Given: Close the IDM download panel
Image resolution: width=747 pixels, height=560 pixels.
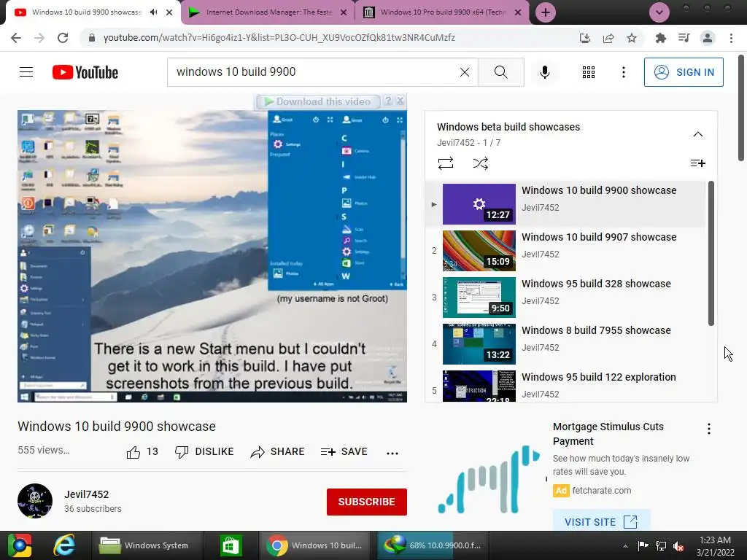Looking at the screenshot, I should (x=400, y=101).
